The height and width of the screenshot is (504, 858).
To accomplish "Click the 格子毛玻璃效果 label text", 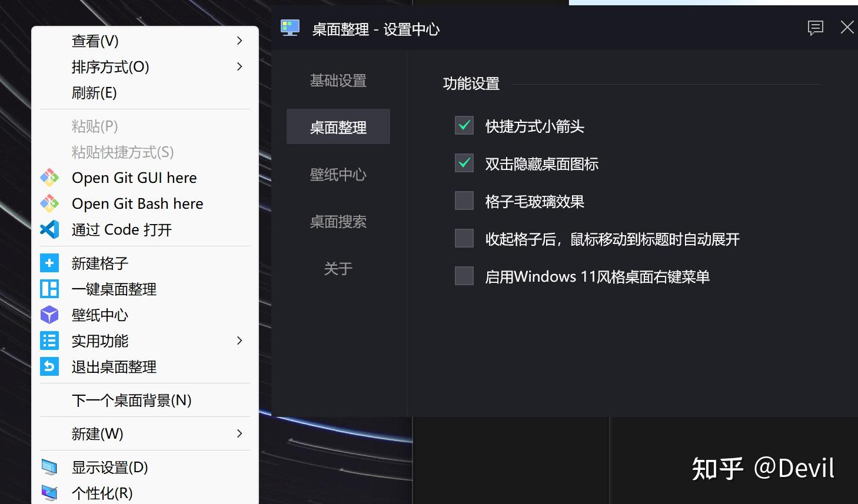I will point(534,201).
